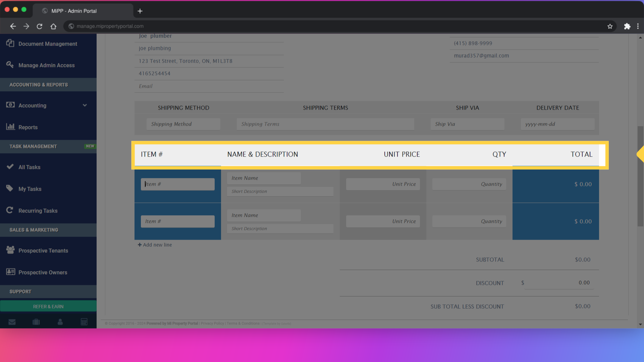This screenshot has width=644, height=362.
Task: Click the Manage Admin Access key icon
Action: (10, 65)
